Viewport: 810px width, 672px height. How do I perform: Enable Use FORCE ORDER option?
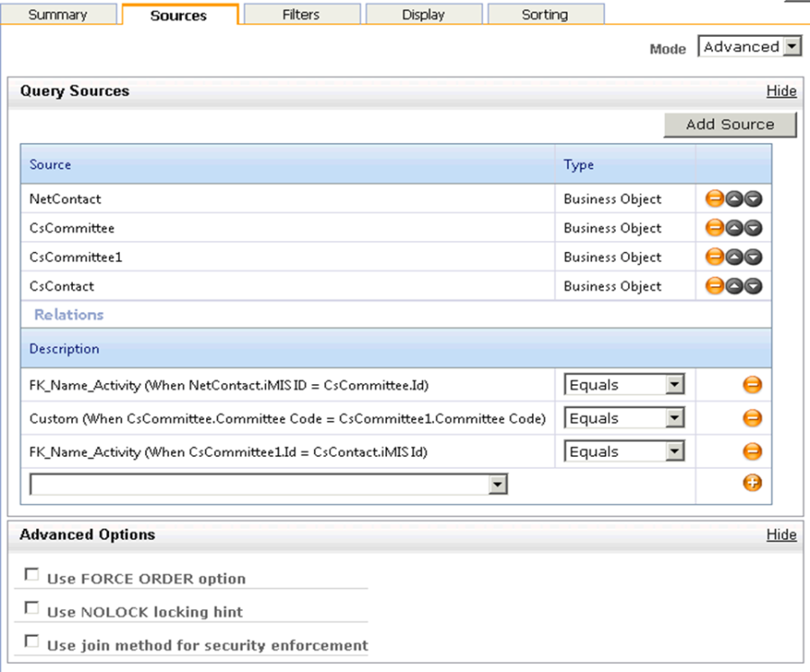pyautogui.click(x=32, y=575)
